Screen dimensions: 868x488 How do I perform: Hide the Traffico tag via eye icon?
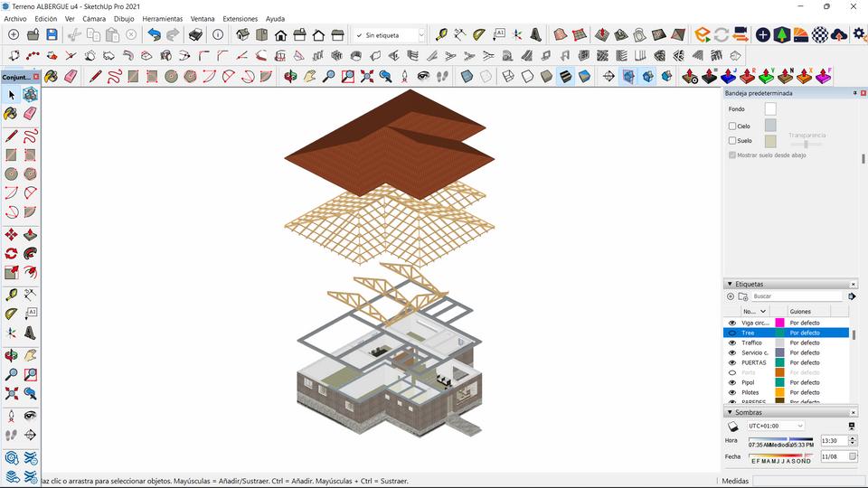tap(731, 343)
